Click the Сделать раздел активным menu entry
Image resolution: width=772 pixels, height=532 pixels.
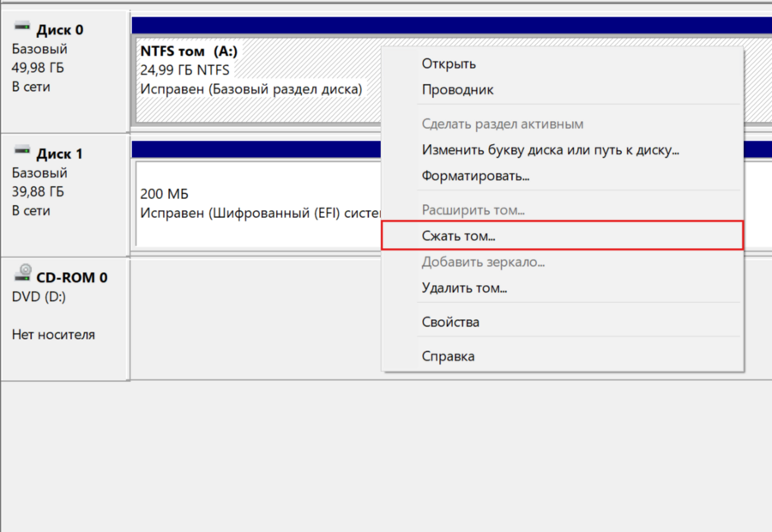(503, 124)
